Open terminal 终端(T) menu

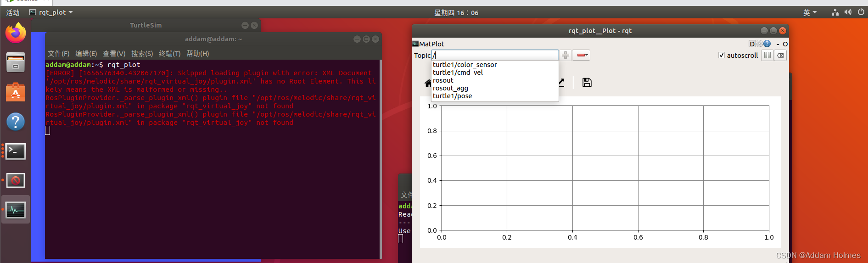click(170, 54)
